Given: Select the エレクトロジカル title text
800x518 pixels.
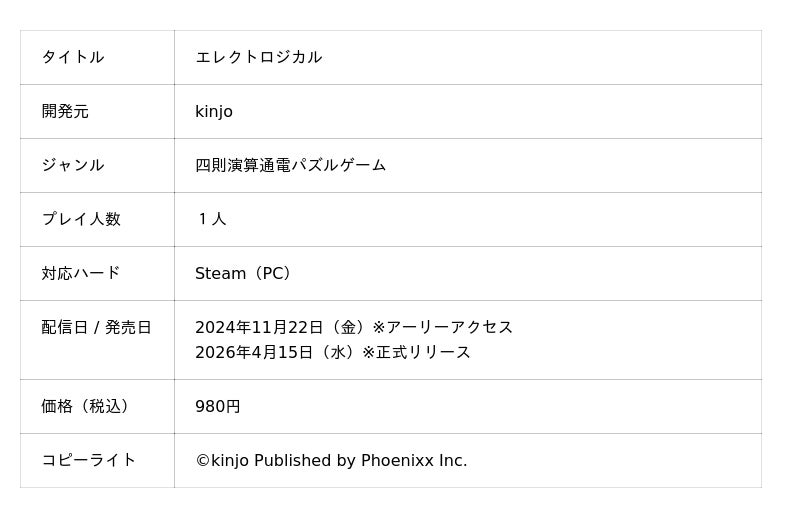Looking at the screenshot, I should click(x=258, y=57).
